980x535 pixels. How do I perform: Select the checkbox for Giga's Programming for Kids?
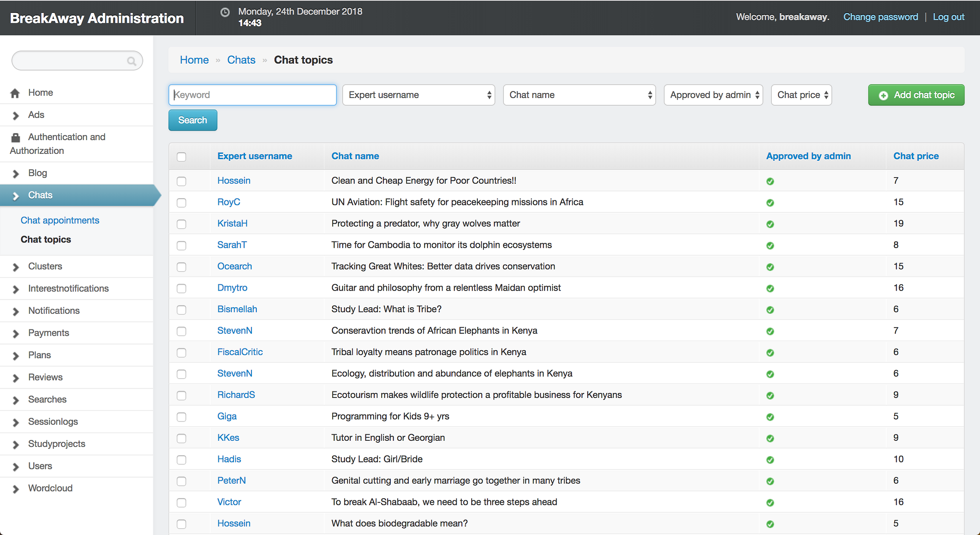coord(181,417)
